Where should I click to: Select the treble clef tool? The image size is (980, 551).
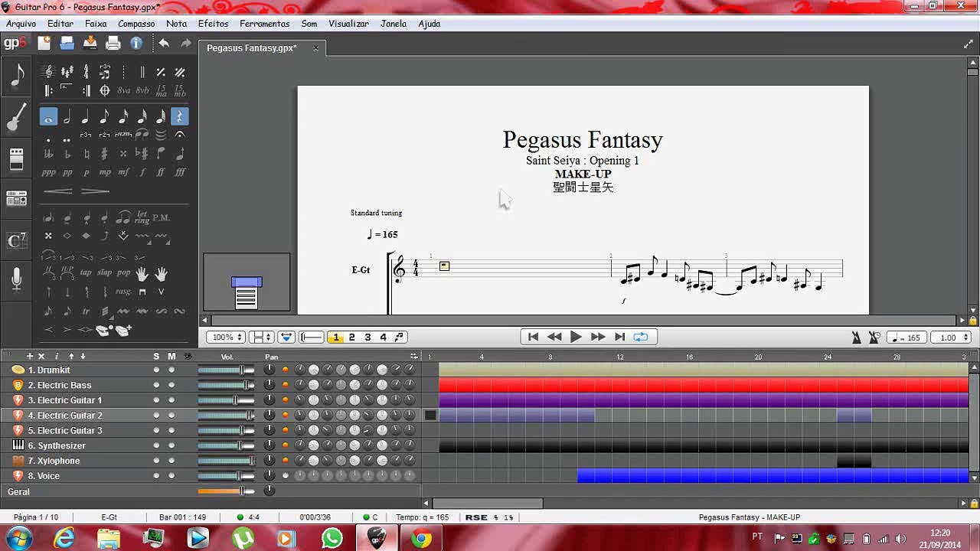pos(48,72)
